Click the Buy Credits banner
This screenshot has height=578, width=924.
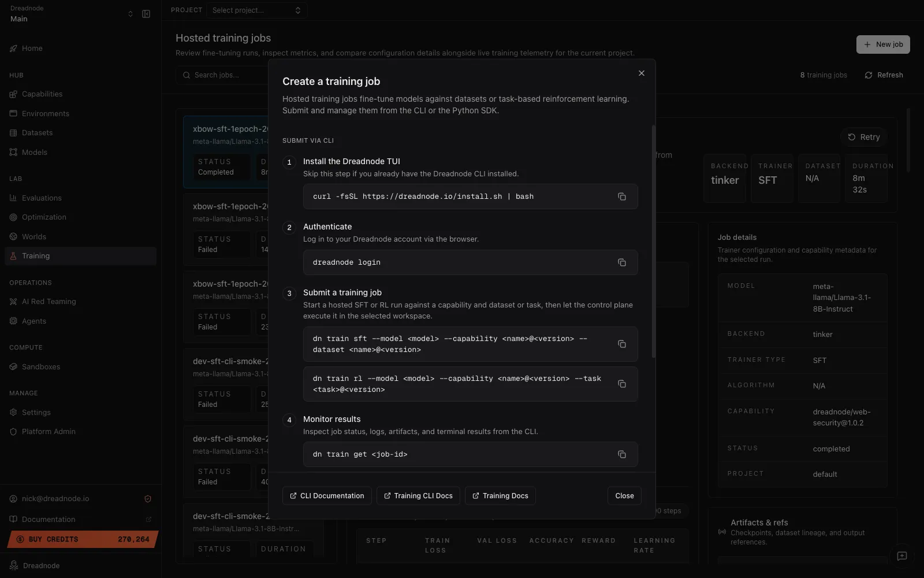81,539
